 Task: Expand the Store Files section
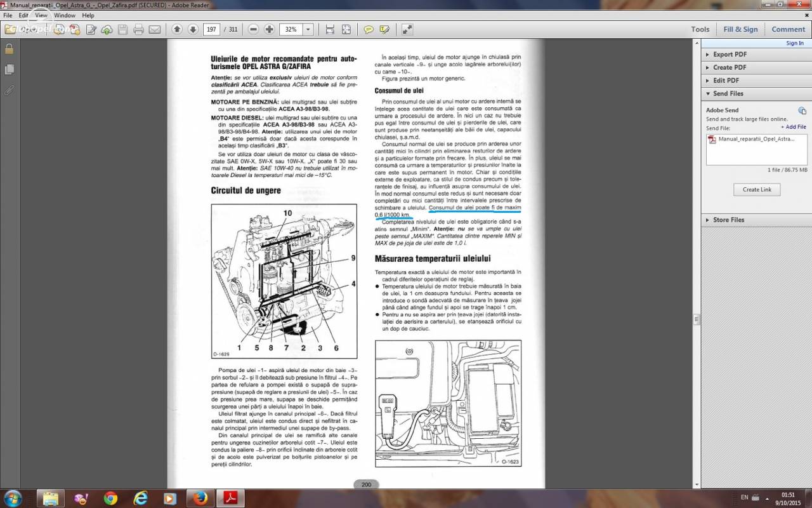click(756, 220)
